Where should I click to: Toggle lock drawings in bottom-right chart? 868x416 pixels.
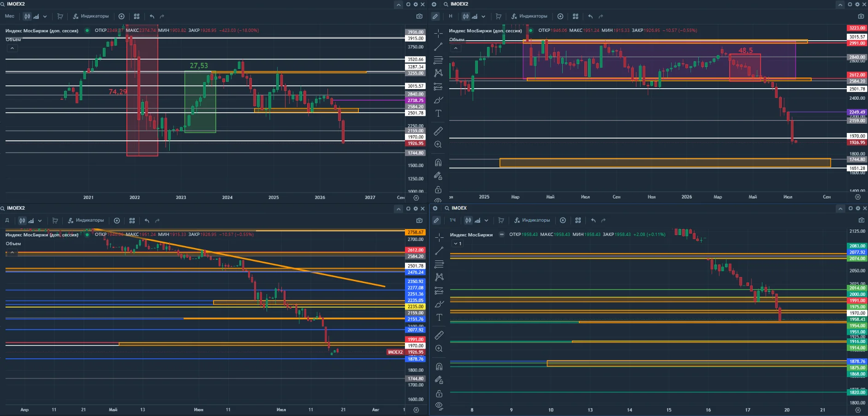point(439,394)
